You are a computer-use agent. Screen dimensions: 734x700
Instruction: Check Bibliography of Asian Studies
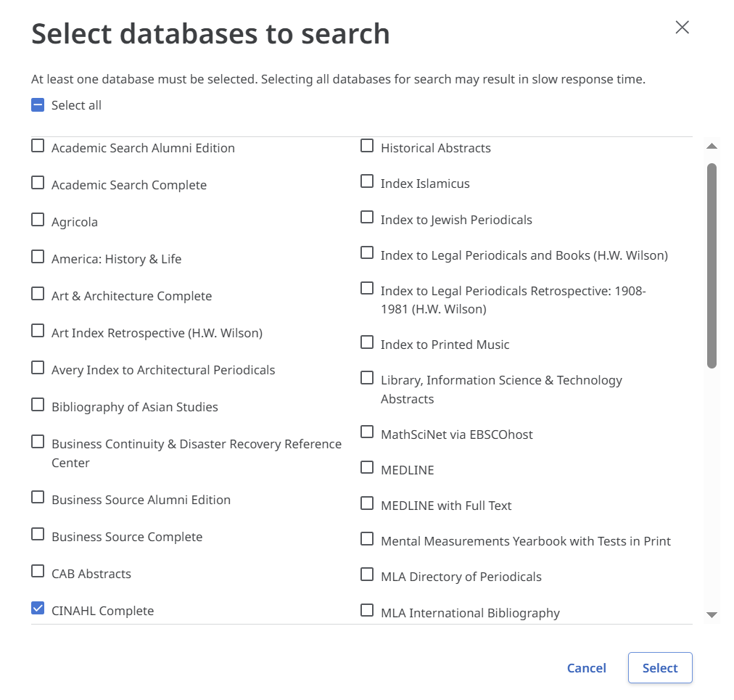coord(38,405)
